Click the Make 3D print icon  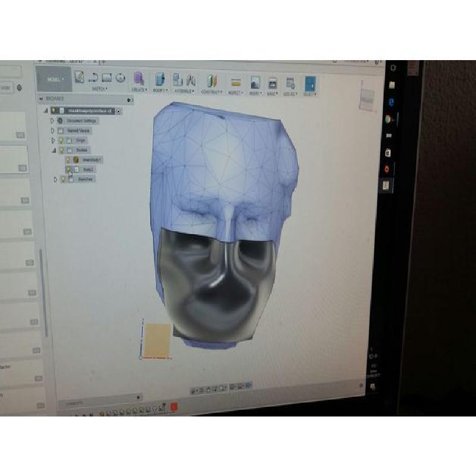(272, 83)
